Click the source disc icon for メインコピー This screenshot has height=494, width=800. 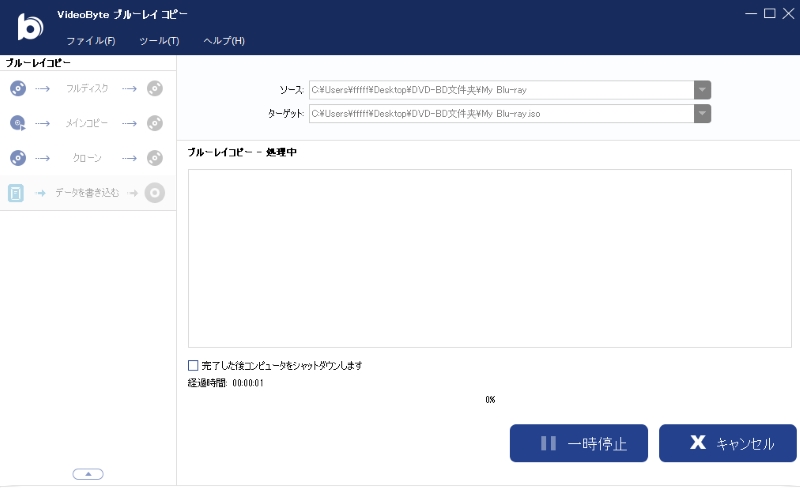(x=17, y=123)
